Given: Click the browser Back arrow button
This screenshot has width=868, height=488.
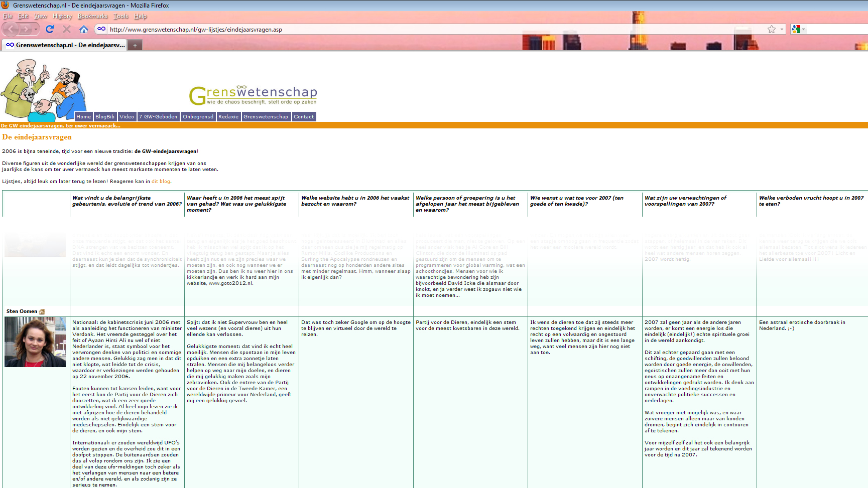Looking at the screenshot, I should pos(11,29).
